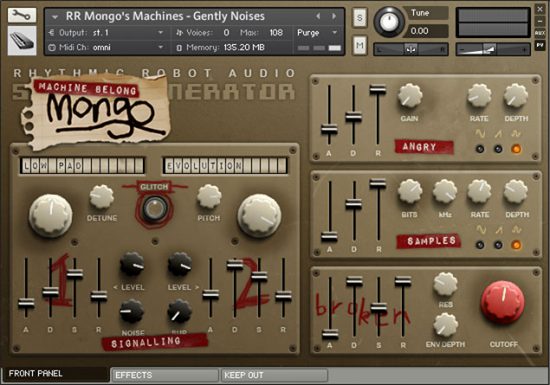Expand the Purge dropdown menu

point(317,33)
